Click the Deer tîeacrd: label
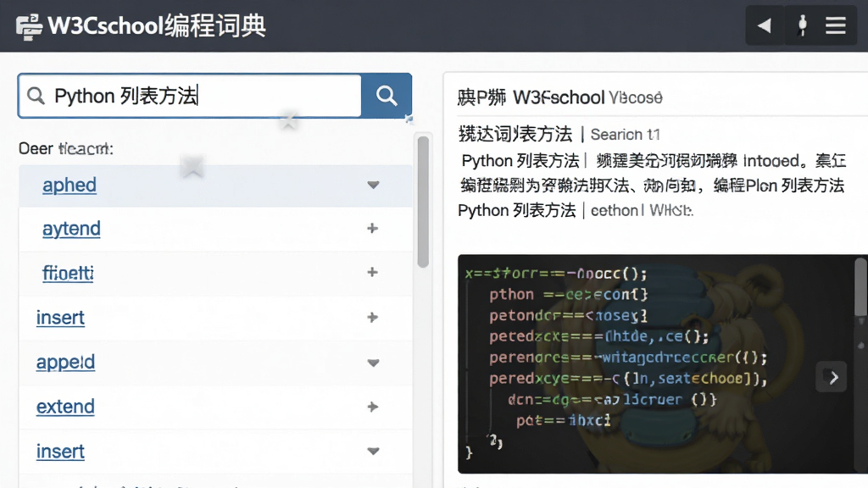868x488 pixels. coord(66,148)
